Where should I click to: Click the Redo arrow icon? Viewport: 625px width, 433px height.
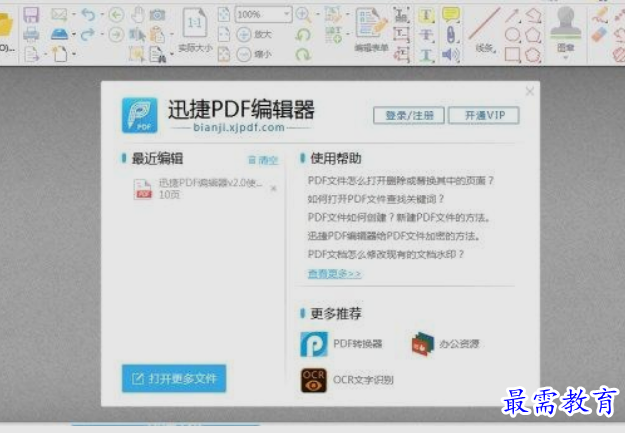[88, 34]
